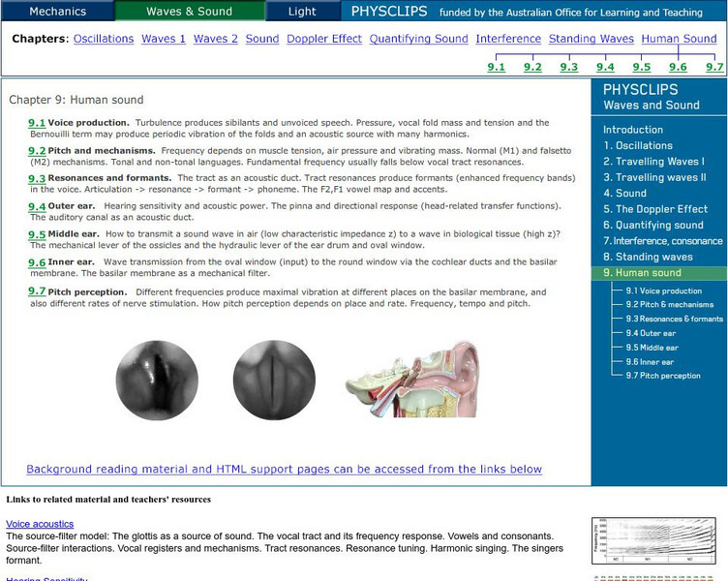This screenshot has height=581, width=728.
Task: Open Quantifying Sound chapter link
Action: point(419,39)
